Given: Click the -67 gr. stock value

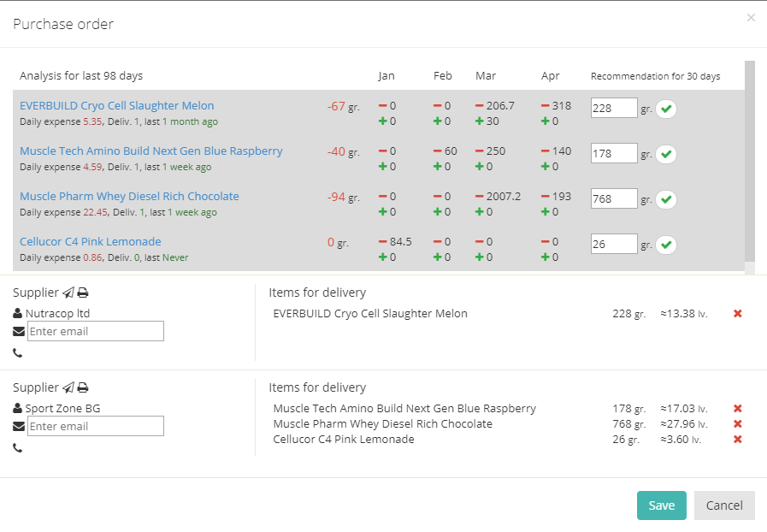Looking at the screenshot, I should 344,107.
